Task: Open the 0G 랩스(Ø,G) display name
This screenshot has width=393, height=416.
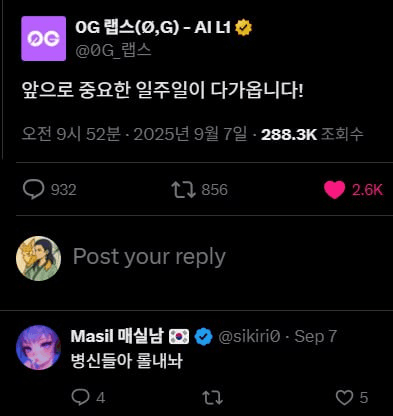Action: [153, 27]
